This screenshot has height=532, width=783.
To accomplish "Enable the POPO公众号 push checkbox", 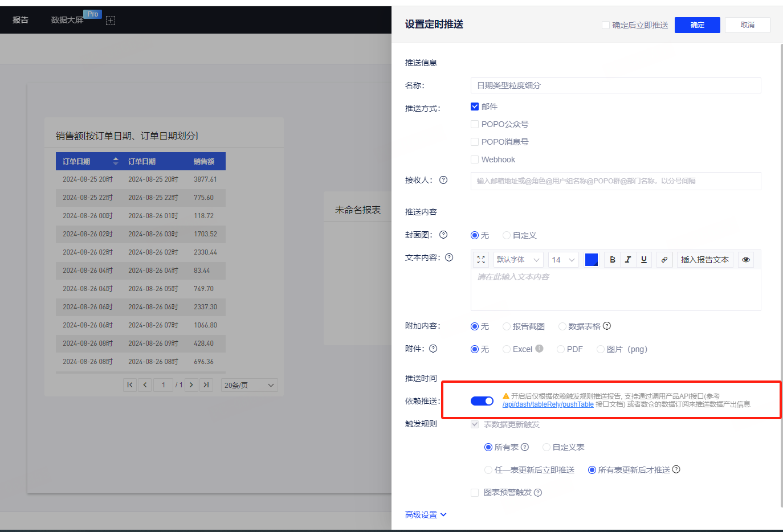I will [x=475, y=124].
